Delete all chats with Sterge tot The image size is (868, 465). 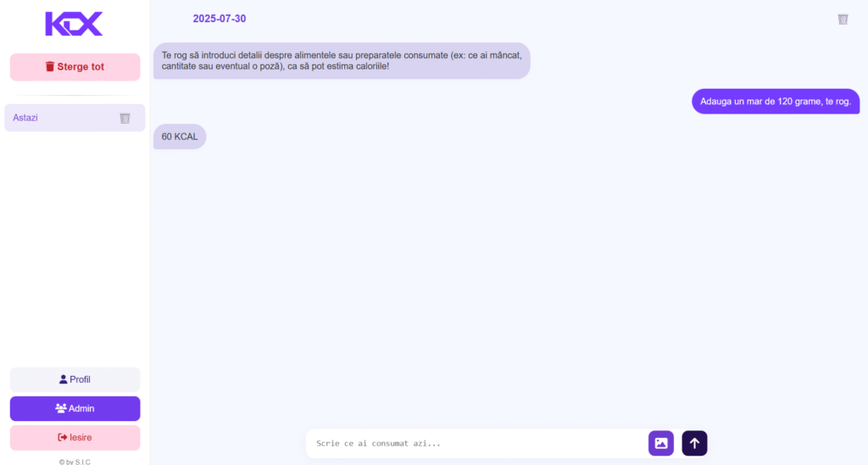75,67
